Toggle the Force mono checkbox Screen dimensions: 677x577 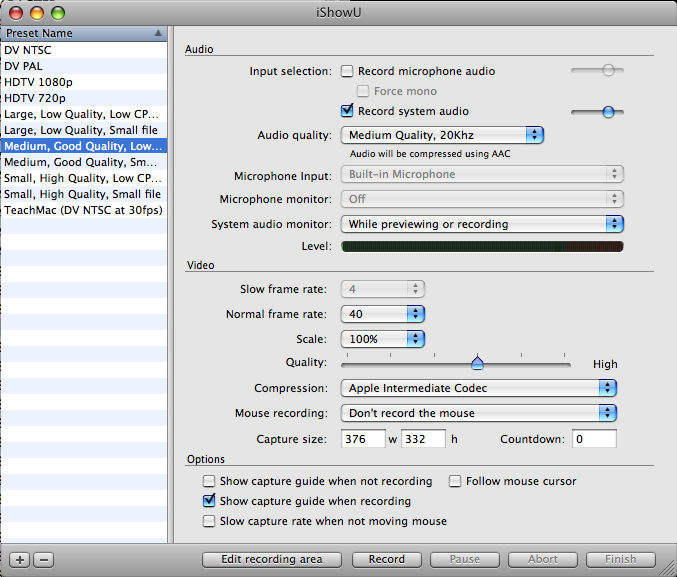(x=363, y=91)
